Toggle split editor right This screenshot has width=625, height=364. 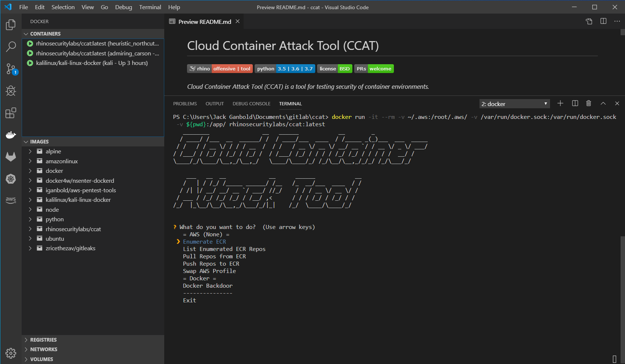(x=603, y=21)
